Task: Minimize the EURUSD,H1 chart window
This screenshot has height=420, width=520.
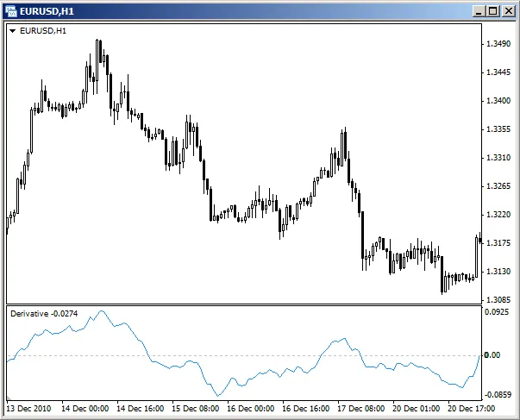Action: click(x=477, y=10)
